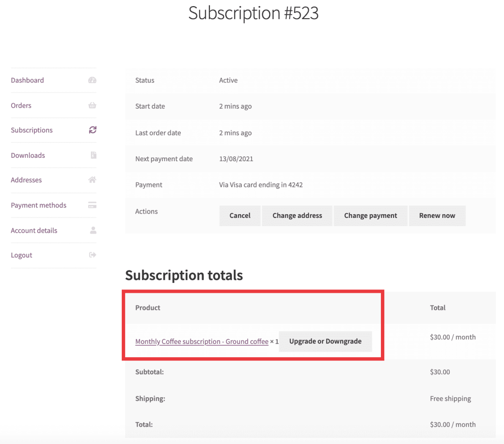Open the Change payment option
This screenshot has height=444, width=504.
[x=370, y=216]
